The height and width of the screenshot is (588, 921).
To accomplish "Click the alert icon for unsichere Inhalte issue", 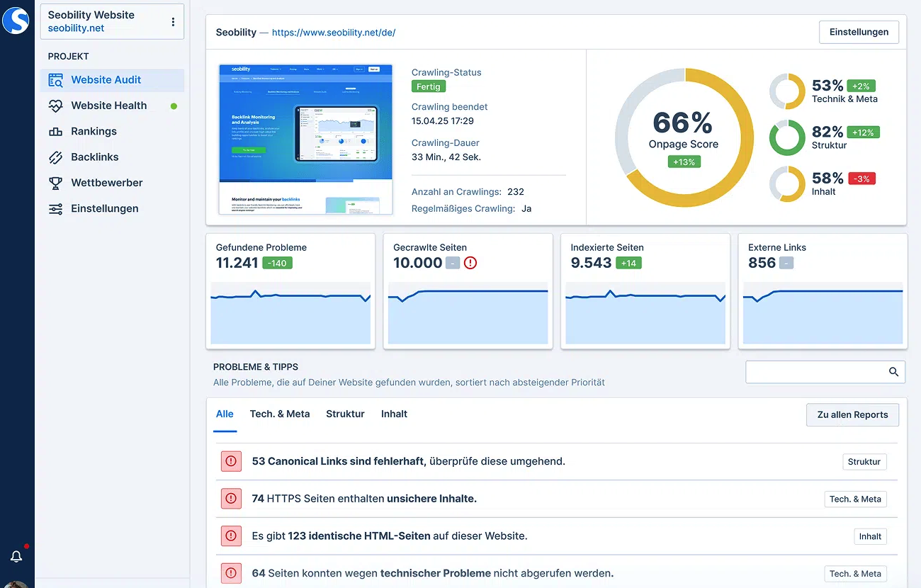I will (x=231, y=499).
